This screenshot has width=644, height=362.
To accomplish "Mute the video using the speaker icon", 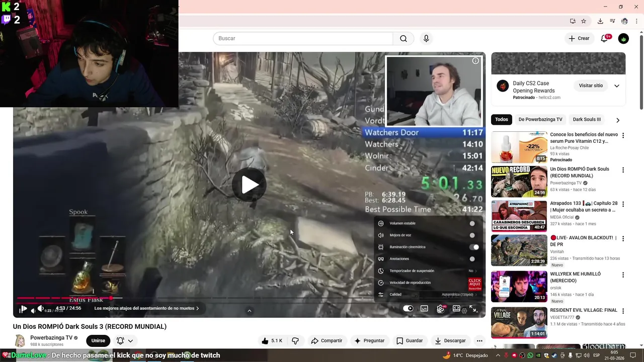I will point(40,309).
